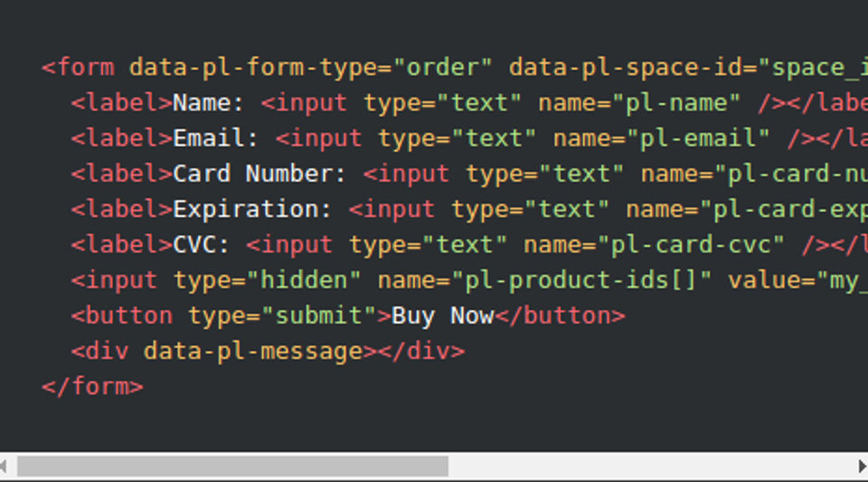Click the name="pl-product-ids[]" attribute
The image size is (868, 482).
click(x=544, y=280)
